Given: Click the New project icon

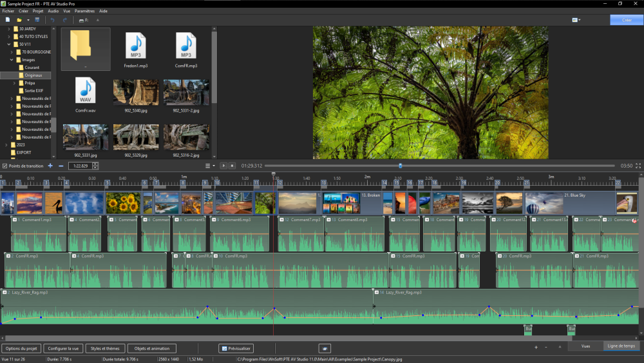Looking at the screenshot, I should 8,20.
